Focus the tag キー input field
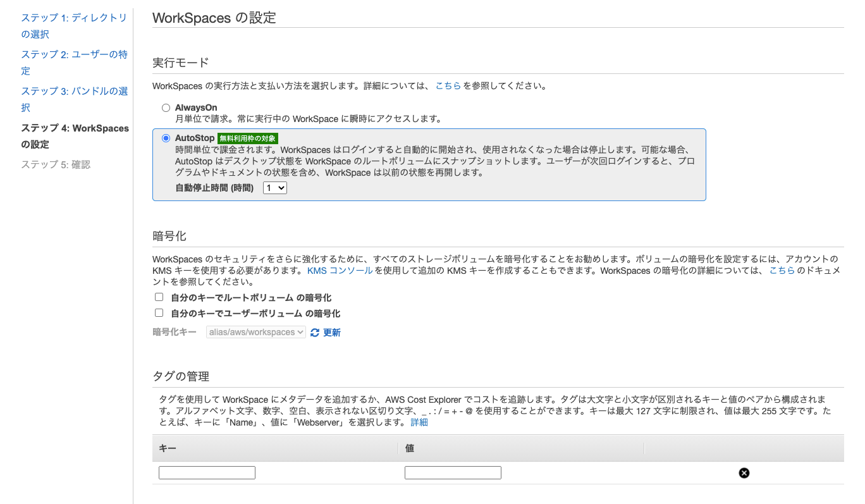Image resolution: width=865 pixels, height=504 pixels. tap(207, 472)
